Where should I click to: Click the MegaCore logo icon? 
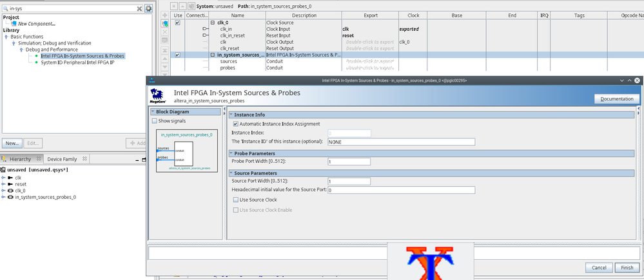tap(157, 97)
